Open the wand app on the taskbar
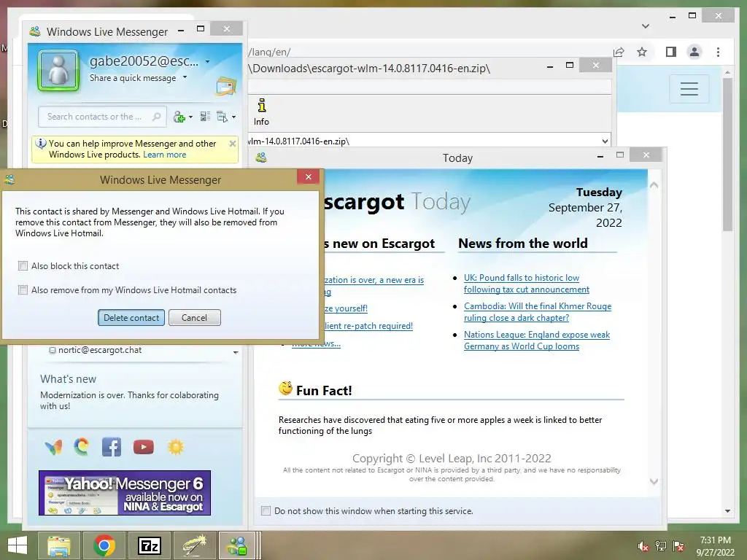This screenshot has width=747, height=560. [194, 545]
